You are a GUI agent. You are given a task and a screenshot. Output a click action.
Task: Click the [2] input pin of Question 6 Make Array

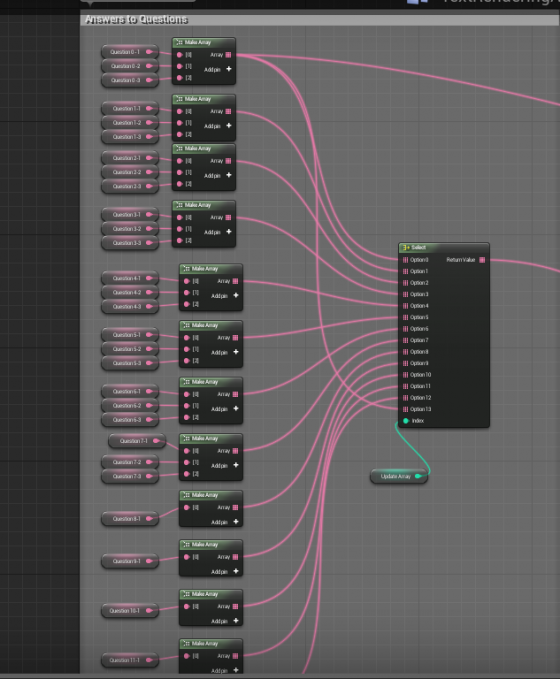tap(187, 417)
